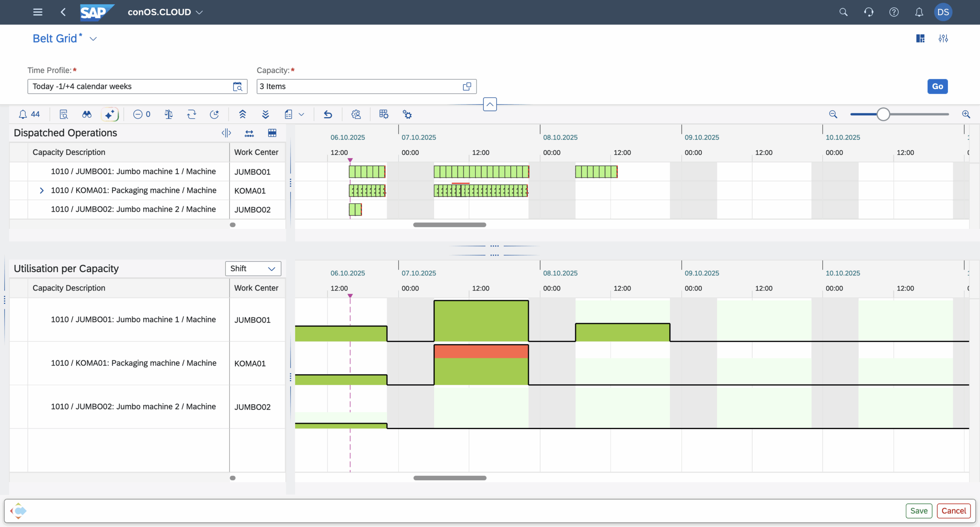This screenshot has width=980, height=527.
Task: Click the alerts bell showing 44
Action: coord(29,114)
